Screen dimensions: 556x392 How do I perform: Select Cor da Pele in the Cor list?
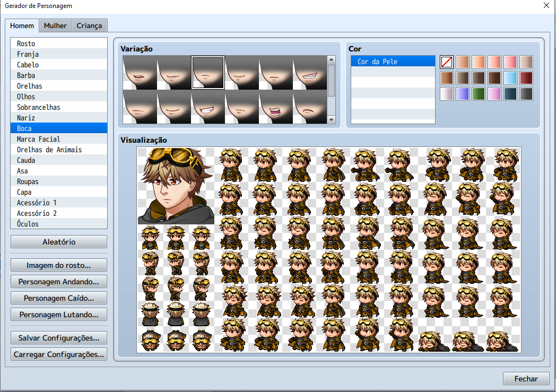tap(393, 62)
